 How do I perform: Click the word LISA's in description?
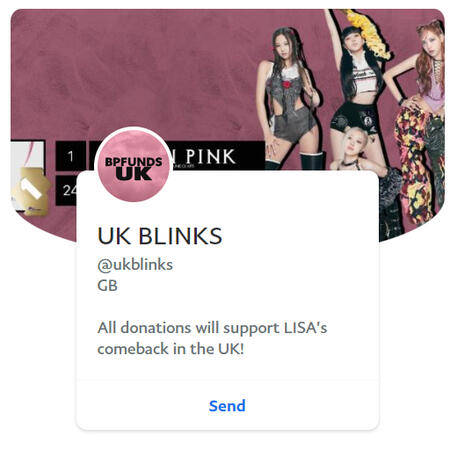tap(305, 328)
